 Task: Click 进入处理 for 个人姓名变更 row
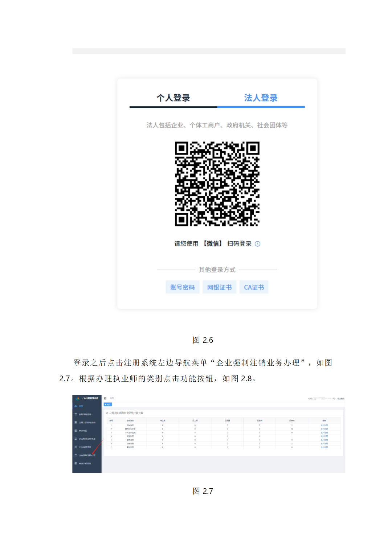324,432
